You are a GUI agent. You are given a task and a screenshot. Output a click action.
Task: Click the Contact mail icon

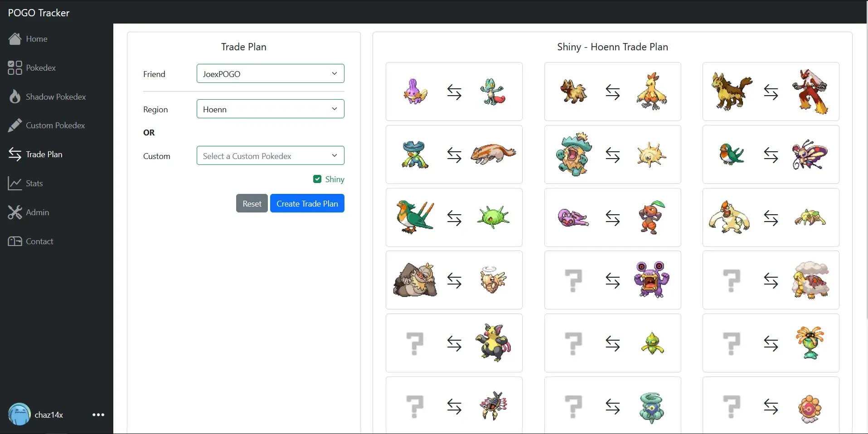(15, 241)
